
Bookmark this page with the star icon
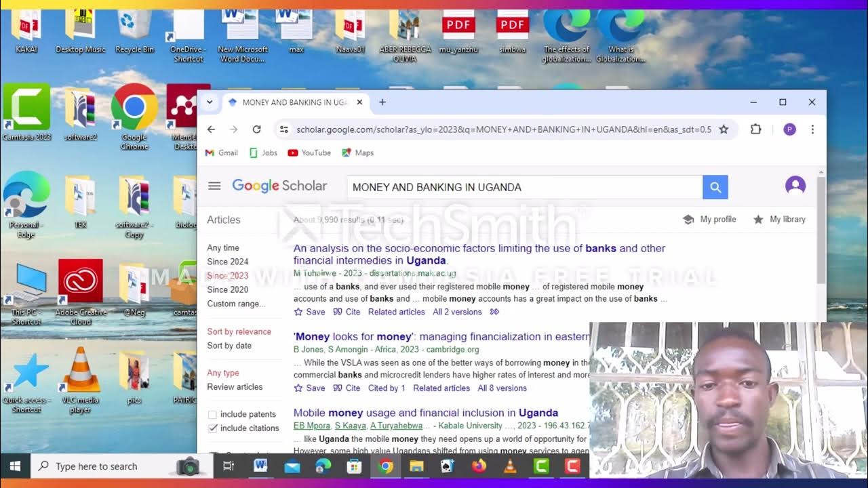click(x=724, y=129)
